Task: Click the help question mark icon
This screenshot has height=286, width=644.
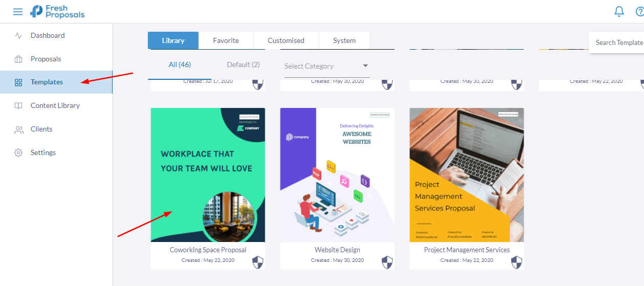Action: [640, 11]
